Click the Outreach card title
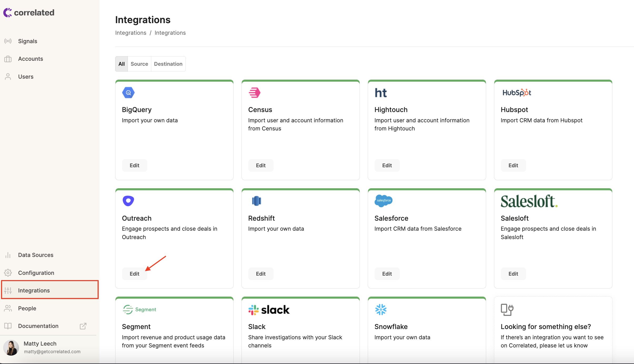This screenshot has height=364, width=634. point(137,218)
